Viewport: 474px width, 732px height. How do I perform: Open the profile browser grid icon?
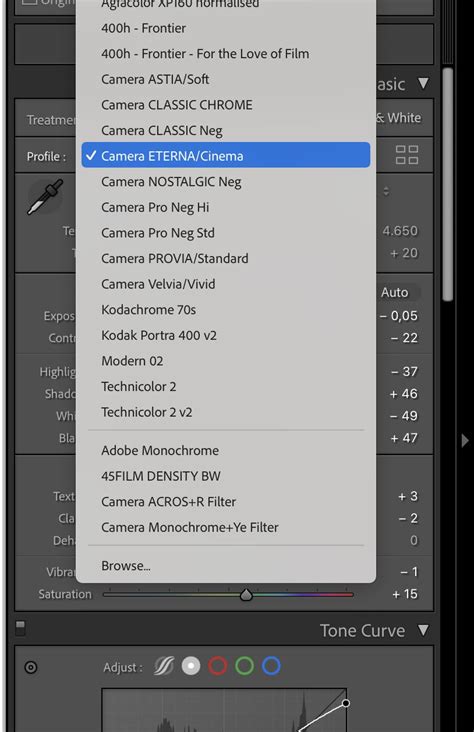pos(407,155)
